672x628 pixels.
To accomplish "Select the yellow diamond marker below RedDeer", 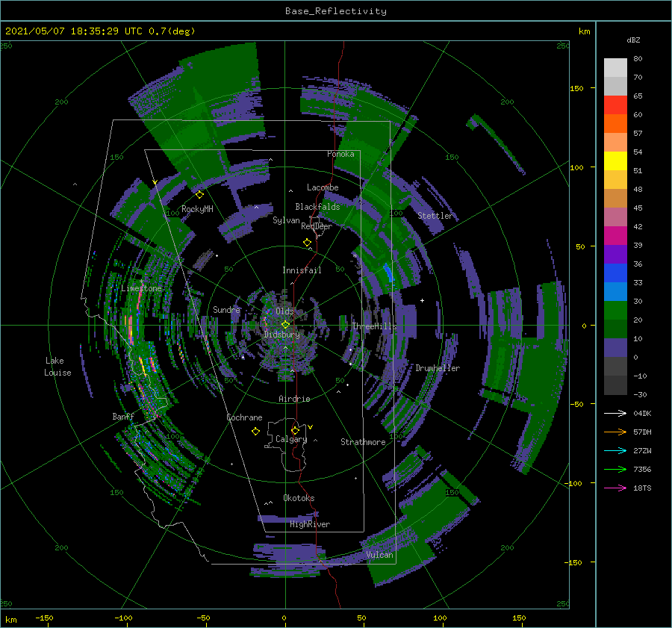I will [x=307, y=243].
